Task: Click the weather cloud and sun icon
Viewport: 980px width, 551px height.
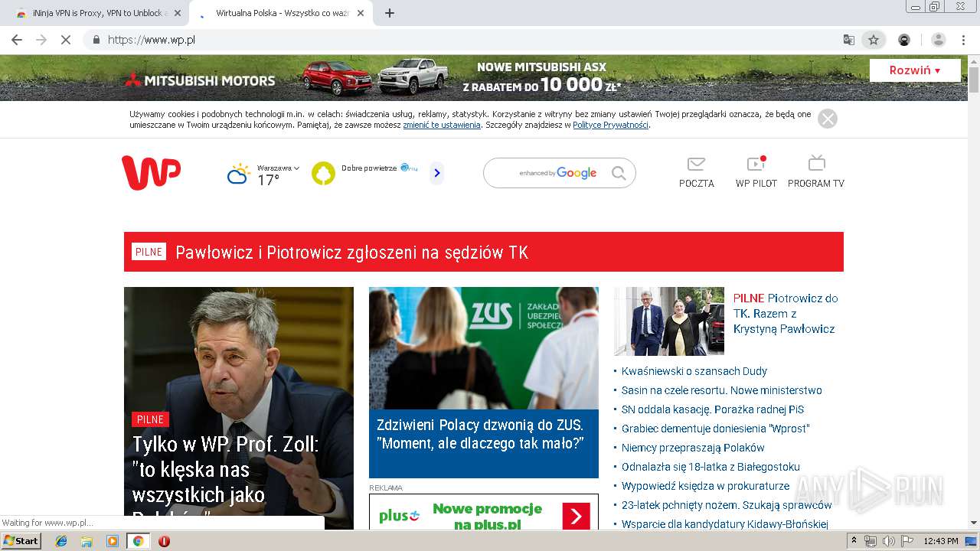Action: 238,174
